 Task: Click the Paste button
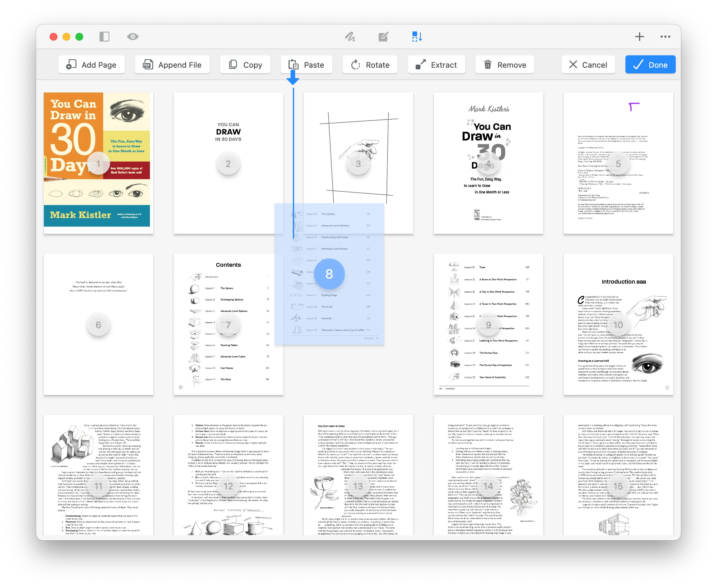[x=307, y=65]
